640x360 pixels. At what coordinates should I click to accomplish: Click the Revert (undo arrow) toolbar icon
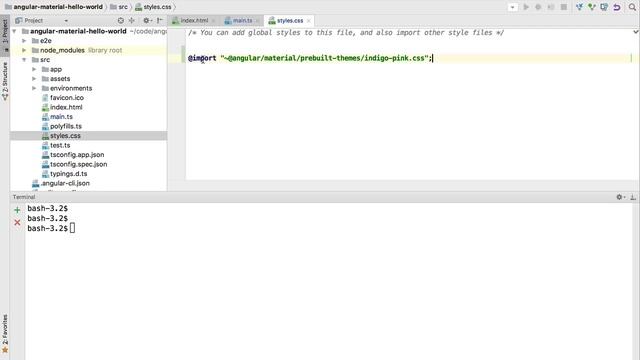click(x=617, y=7)
